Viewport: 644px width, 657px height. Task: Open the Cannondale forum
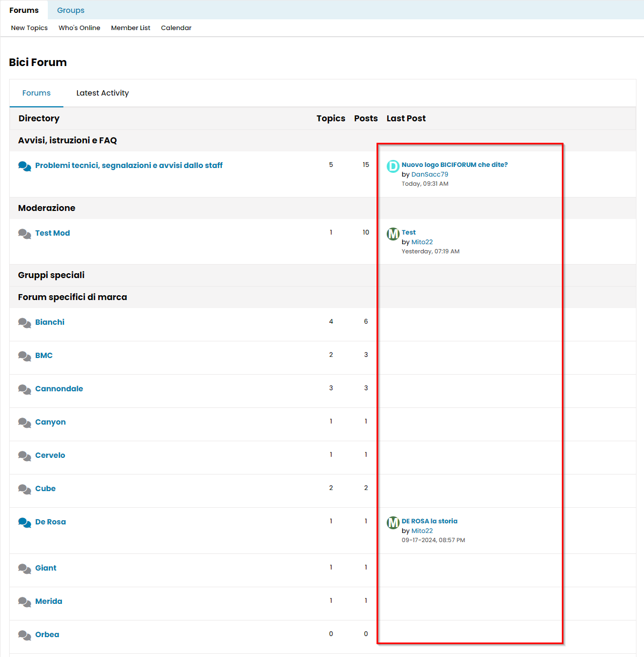point(59,389)
